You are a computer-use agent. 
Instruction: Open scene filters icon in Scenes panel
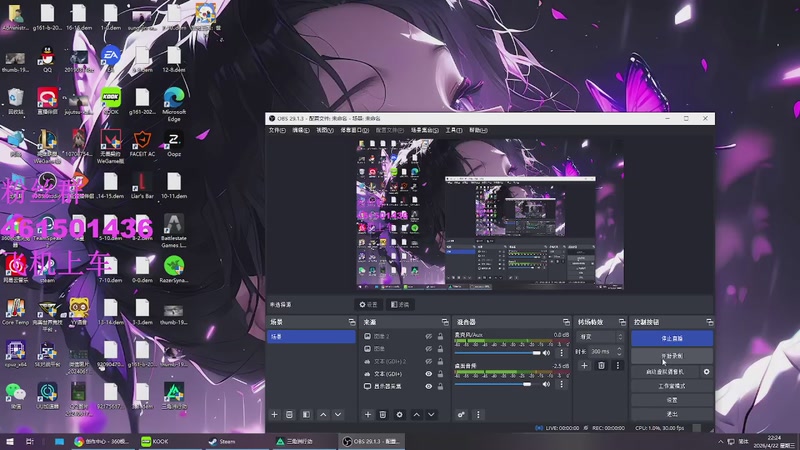pos(306,415)
